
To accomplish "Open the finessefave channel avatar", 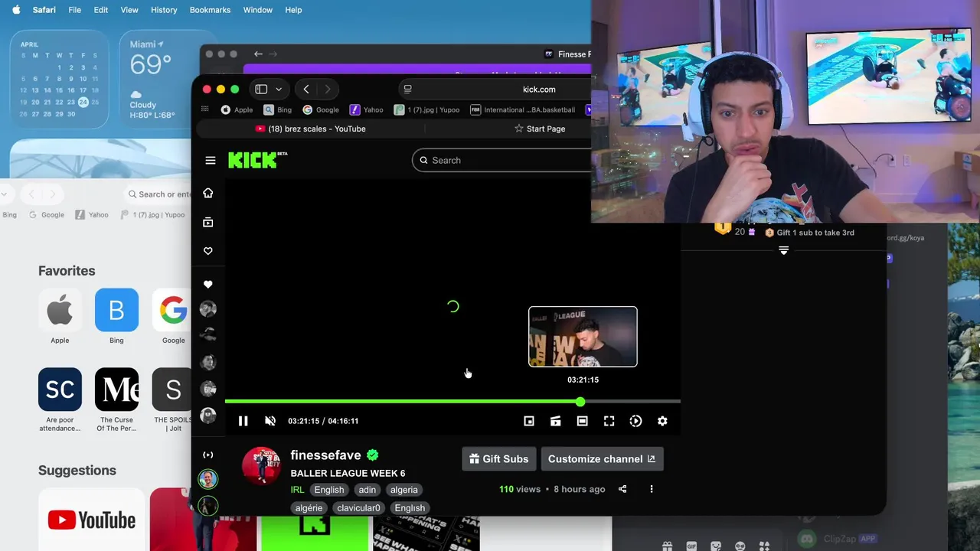I will click(x=261, y=466).
